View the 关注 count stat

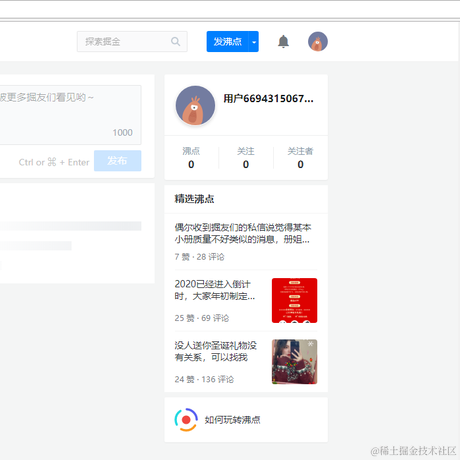click(246, 158)
